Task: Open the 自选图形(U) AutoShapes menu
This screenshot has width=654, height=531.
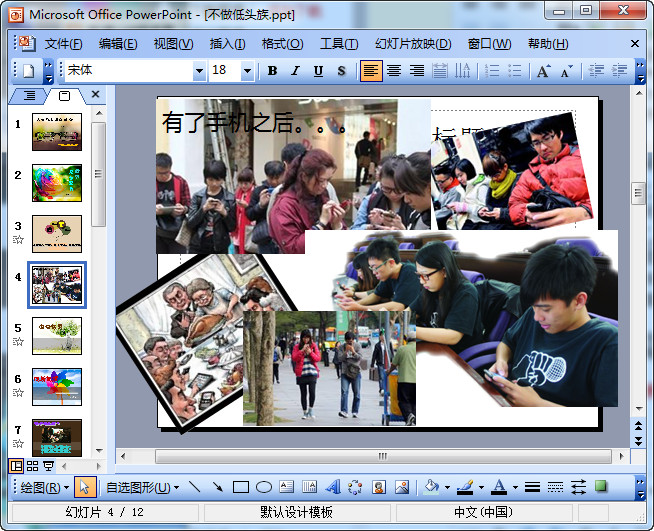Action: click(143, 487)
